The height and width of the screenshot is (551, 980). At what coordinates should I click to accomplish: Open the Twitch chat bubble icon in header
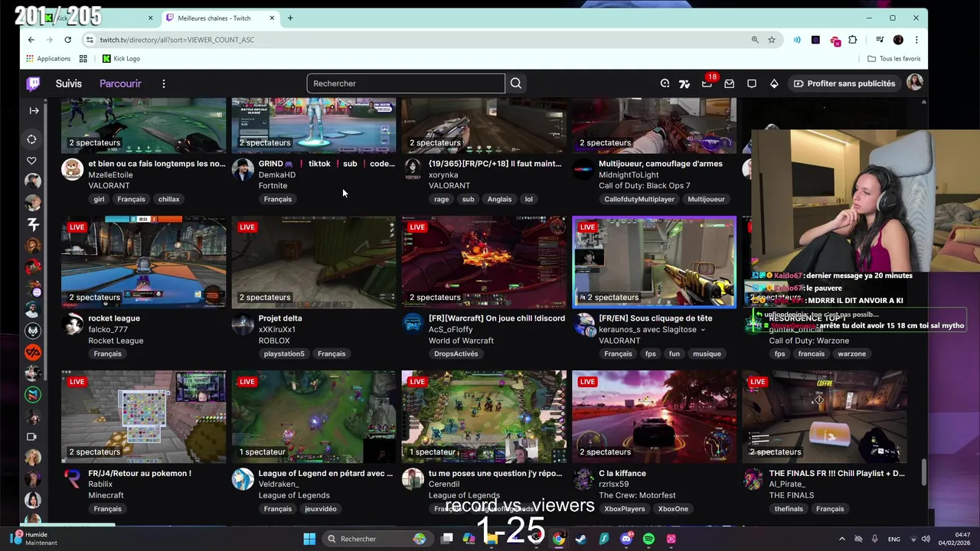[x=752, y=83]
